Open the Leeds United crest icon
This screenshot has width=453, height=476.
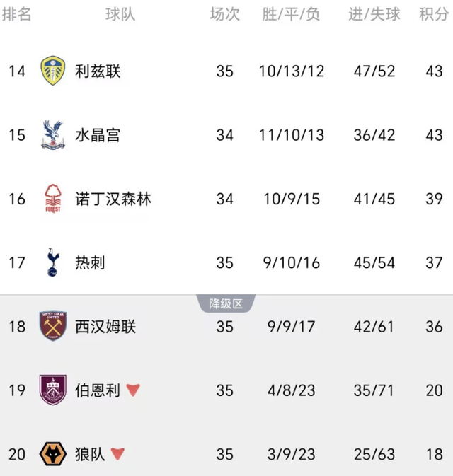pos(53,71)
